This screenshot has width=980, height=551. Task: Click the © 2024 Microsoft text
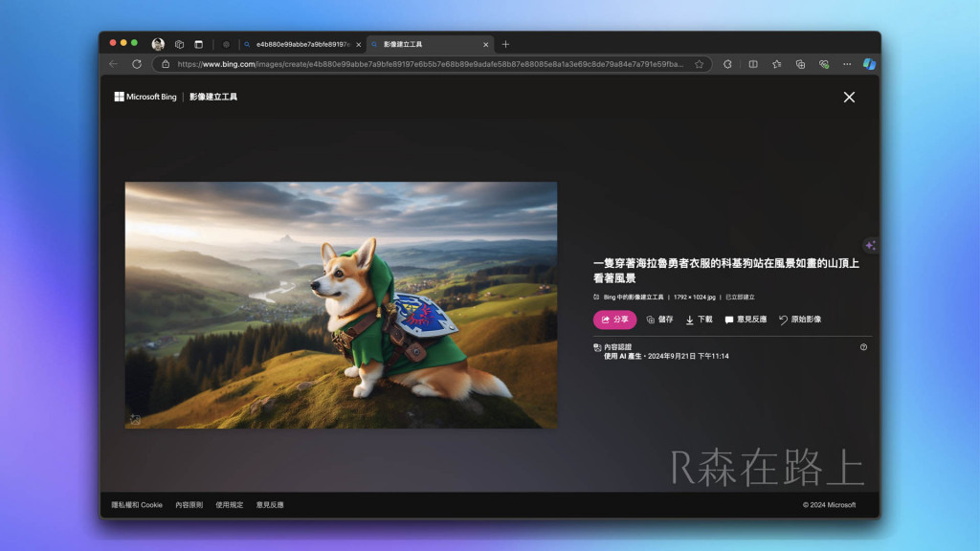tap(830, 505)
